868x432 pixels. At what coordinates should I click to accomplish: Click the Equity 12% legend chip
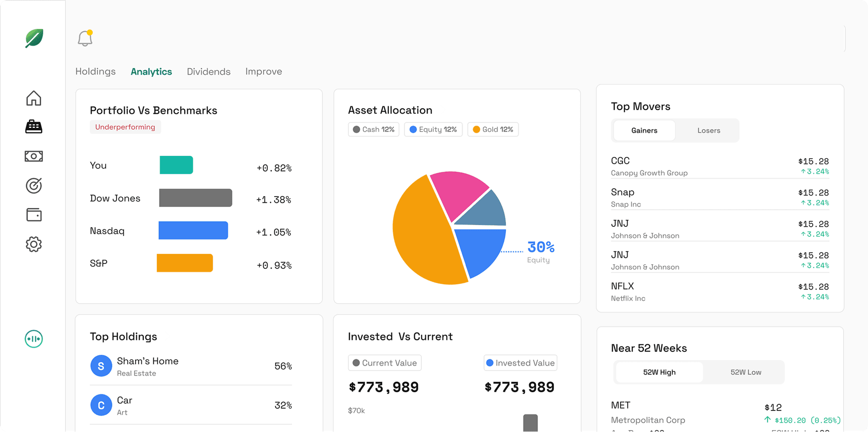tap(433, 129)
